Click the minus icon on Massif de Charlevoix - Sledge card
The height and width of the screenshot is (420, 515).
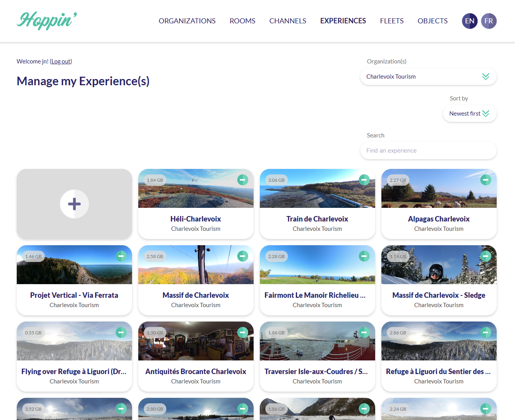[x=486, y=256]
